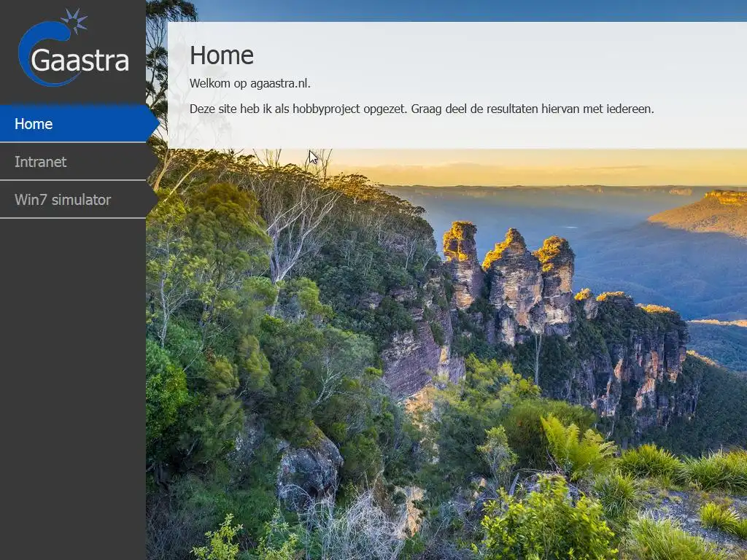The image size is (747, 560).
Task: Click the large Home page heading
Action: pos(222,55)
